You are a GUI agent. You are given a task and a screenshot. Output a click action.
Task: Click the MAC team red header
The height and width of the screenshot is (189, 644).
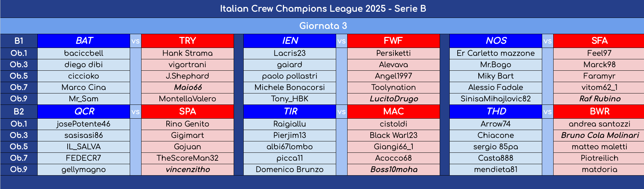(393, 111)
